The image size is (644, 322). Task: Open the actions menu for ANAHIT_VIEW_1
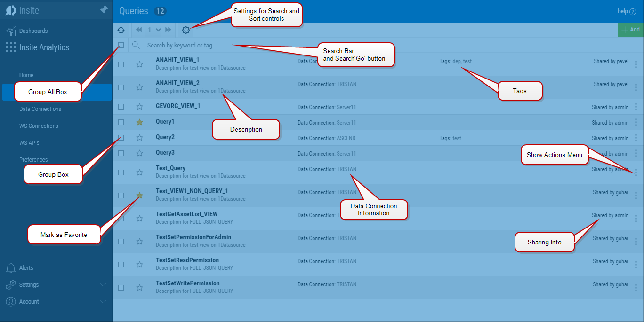(x=636, y=63)
